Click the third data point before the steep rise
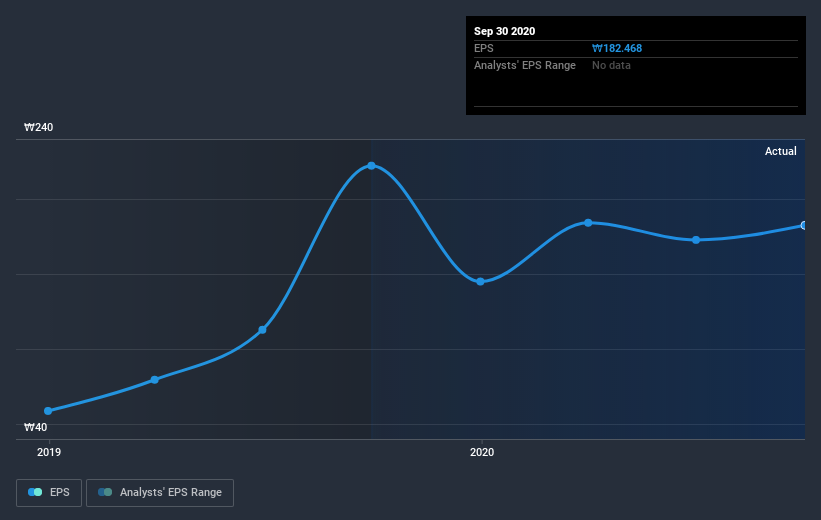 coord(262,329)
